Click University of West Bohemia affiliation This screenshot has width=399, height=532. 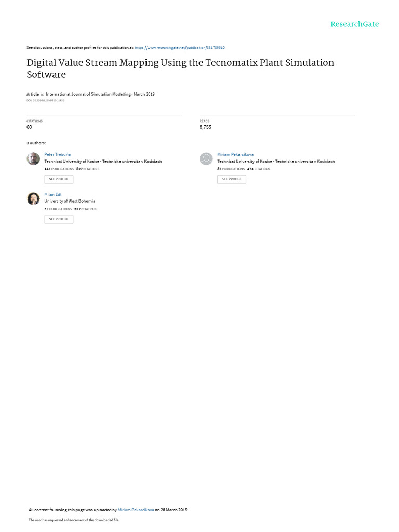pyautogui.click(x=70, y=201)
